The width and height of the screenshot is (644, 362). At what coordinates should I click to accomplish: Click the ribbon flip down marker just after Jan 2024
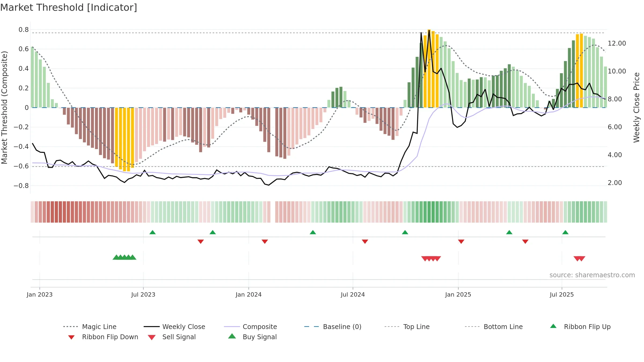pos(265,242)
